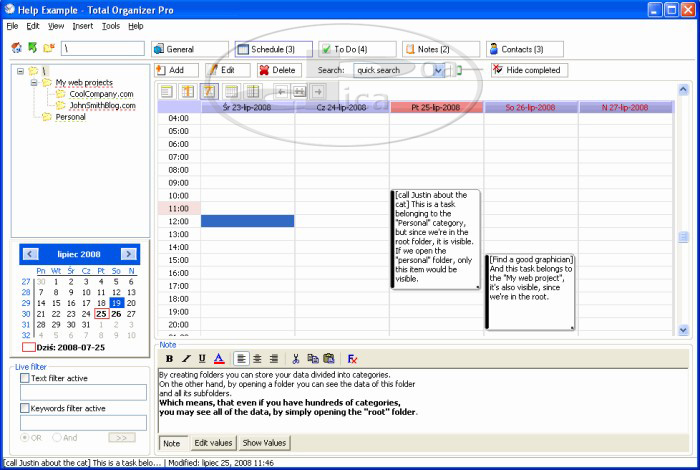Switch to the To Do (4) tab

coord(357,48)
